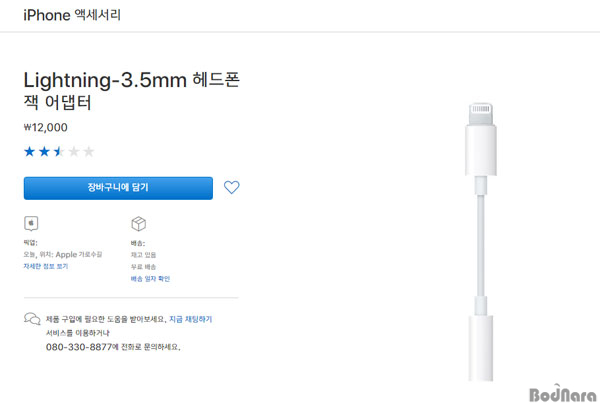Start chat via 지금 채팅하기 link
This screenshot has height=405, width=600.
191,319
